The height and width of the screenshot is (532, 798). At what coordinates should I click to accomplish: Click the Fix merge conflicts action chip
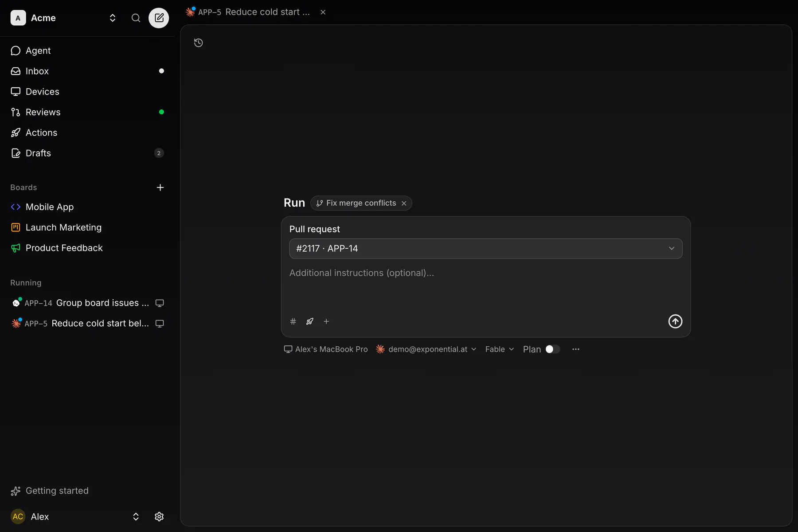click(356, 203)
